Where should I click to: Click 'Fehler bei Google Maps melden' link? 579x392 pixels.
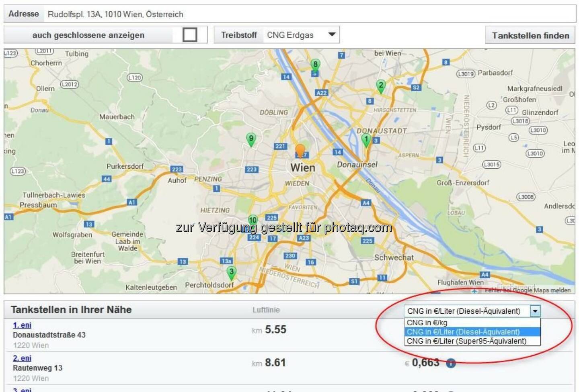(528, 290)
